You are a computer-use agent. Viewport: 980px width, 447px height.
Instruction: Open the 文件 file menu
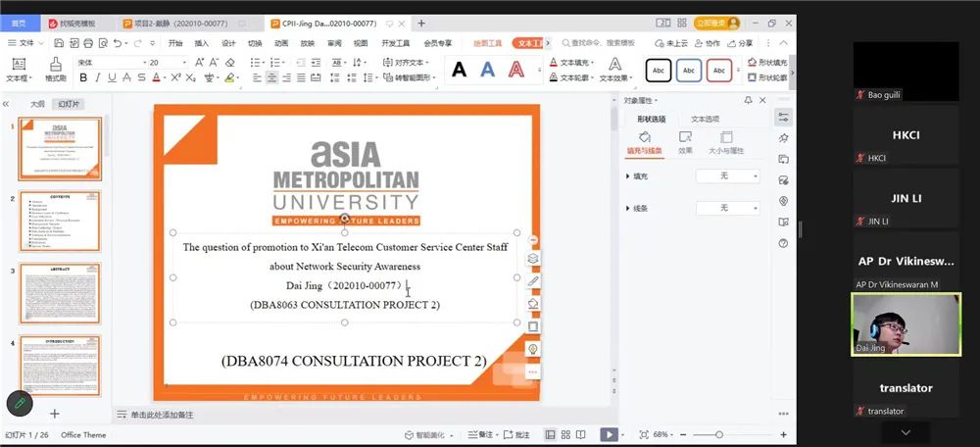point(25,43)
